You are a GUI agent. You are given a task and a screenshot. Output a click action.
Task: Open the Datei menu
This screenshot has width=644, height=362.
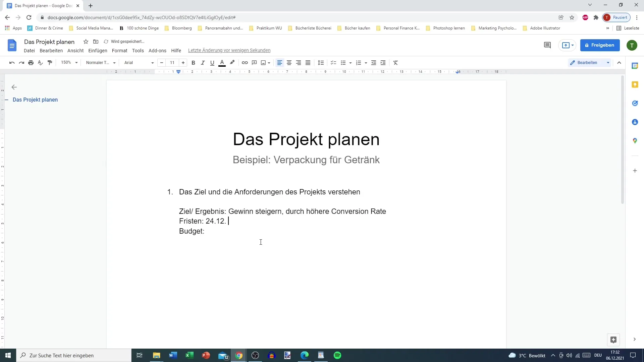(29, 51)
